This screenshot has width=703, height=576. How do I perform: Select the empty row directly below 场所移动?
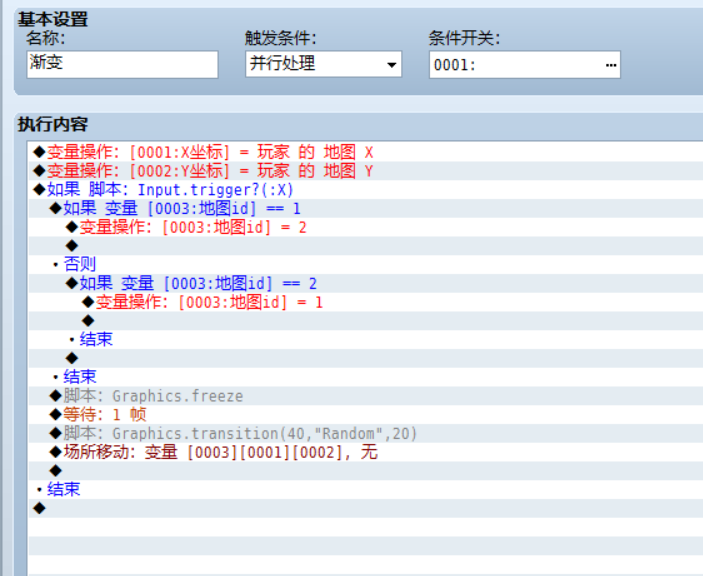[x=365, y=471]
